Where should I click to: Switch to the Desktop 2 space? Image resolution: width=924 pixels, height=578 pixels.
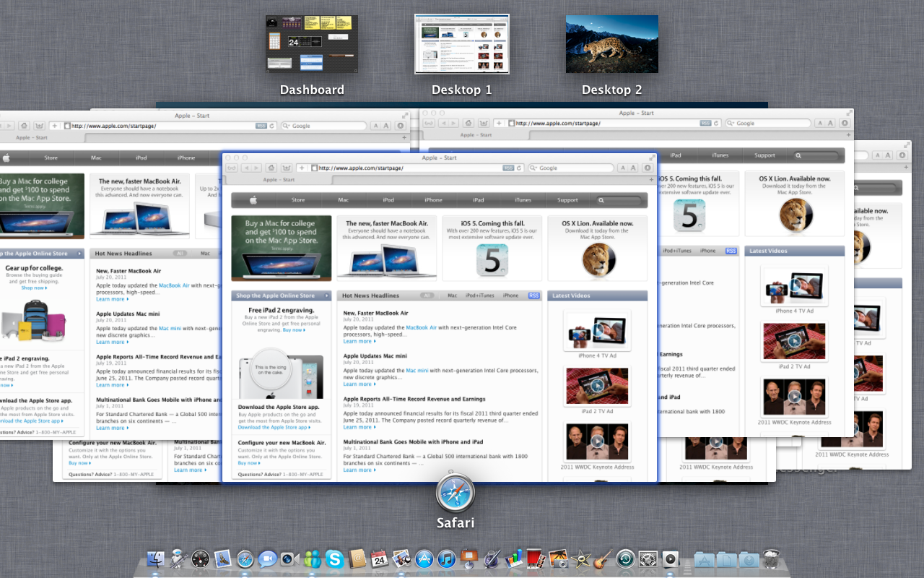click(612, 44)
